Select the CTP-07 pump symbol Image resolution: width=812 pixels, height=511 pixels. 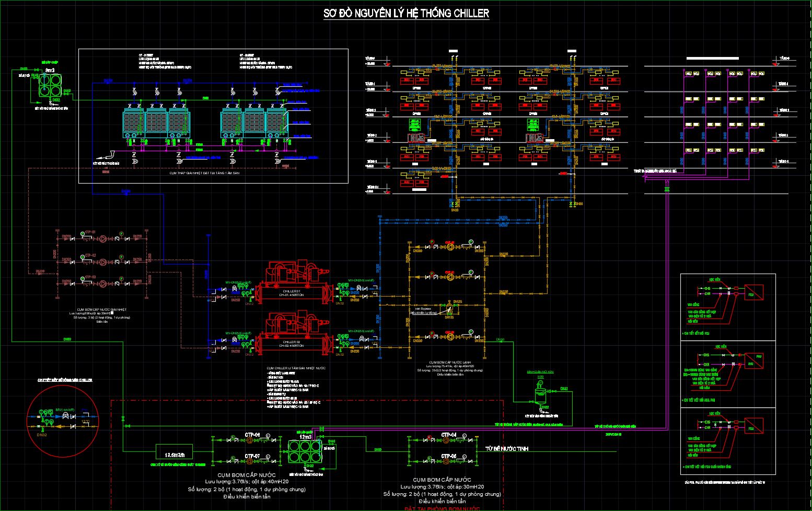tap(249, 461)
